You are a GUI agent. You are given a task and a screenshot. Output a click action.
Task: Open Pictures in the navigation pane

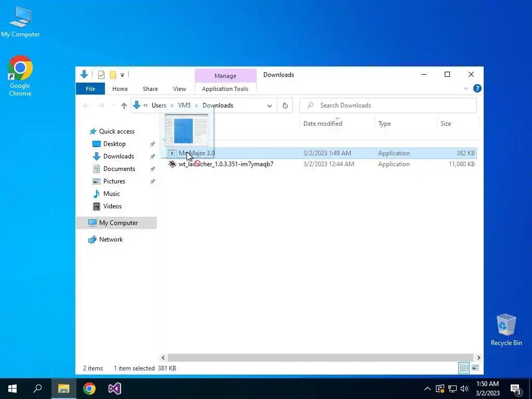point(114,181)
